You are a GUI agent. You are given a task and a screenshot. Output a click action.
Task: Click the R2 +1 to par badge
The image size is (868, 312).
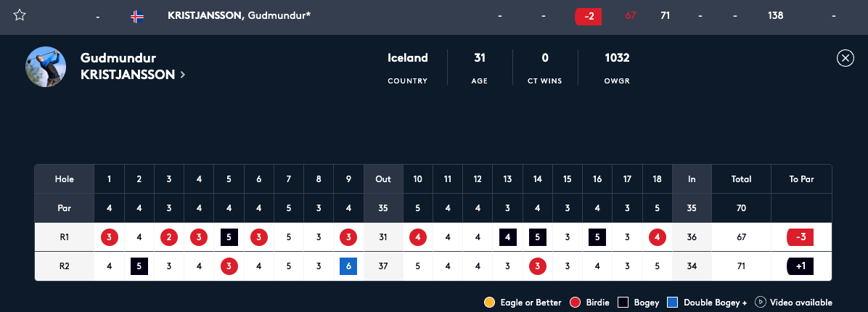801,266
